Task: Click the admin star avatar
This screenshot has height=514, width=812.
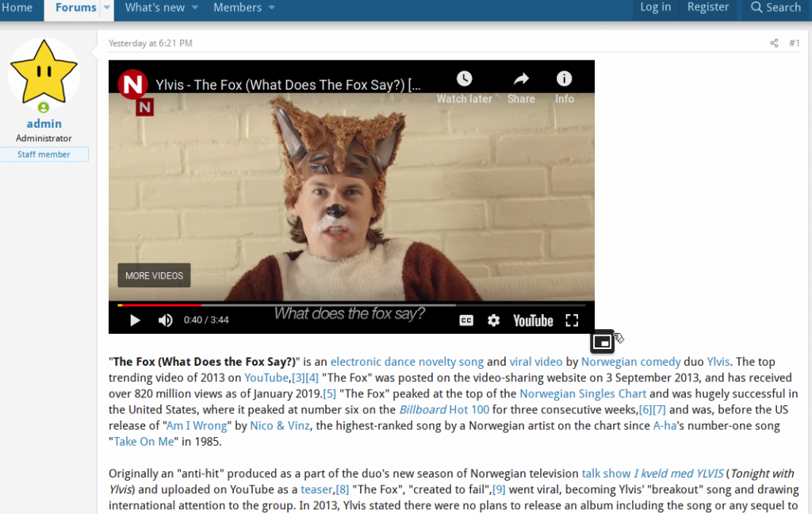Action: click(44, 72)
